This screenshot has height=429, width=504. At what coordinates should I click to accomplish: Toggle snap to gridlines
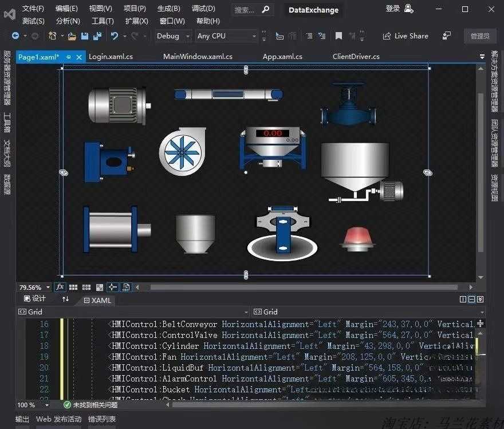(x=86, y=288)
